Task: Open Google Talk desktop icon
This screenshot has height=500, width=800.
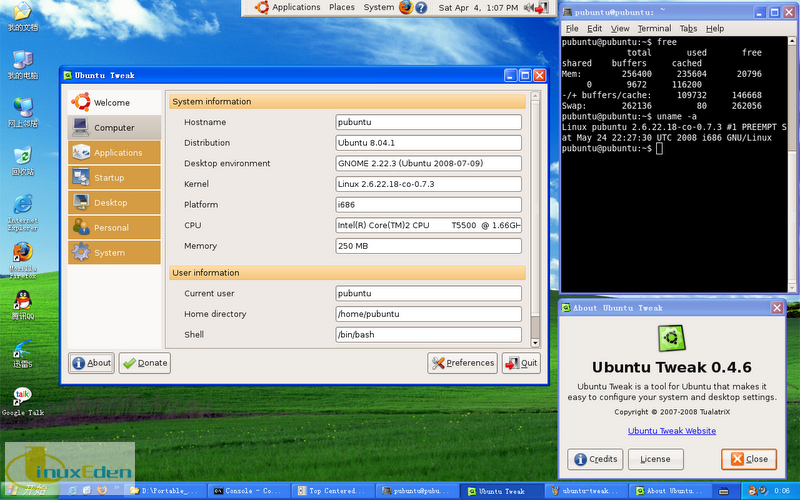Action: (22, 402)
